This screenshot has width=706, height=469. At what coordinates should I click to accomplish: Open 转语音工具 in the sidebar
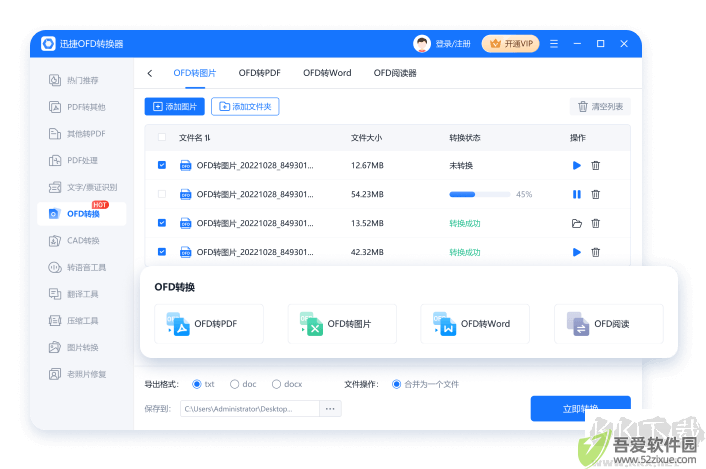(x=77, y=267)
